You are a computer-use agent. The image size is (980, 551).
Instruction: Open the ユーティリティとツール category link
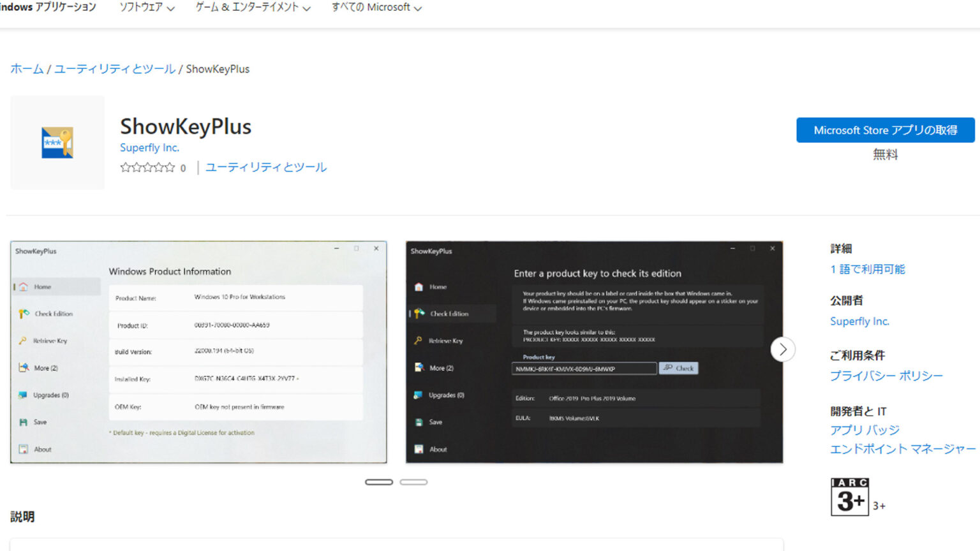115,68
